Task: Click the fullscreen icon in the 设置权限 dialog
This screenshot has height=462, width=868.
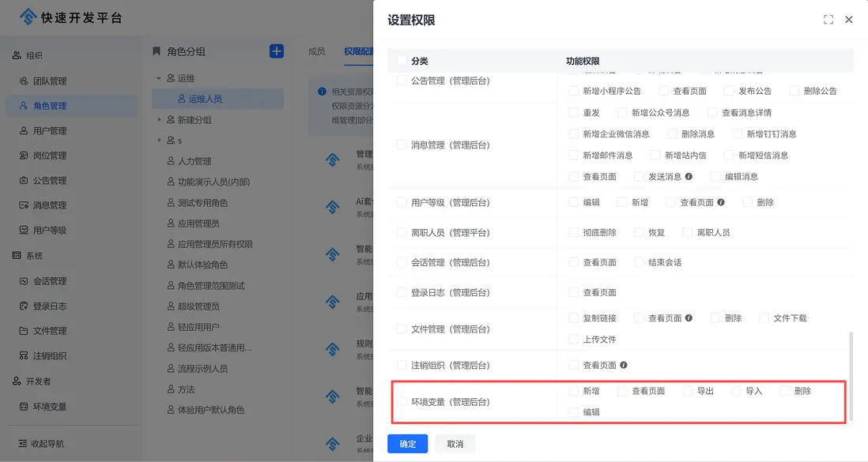Action: click(x=828, y=20)
